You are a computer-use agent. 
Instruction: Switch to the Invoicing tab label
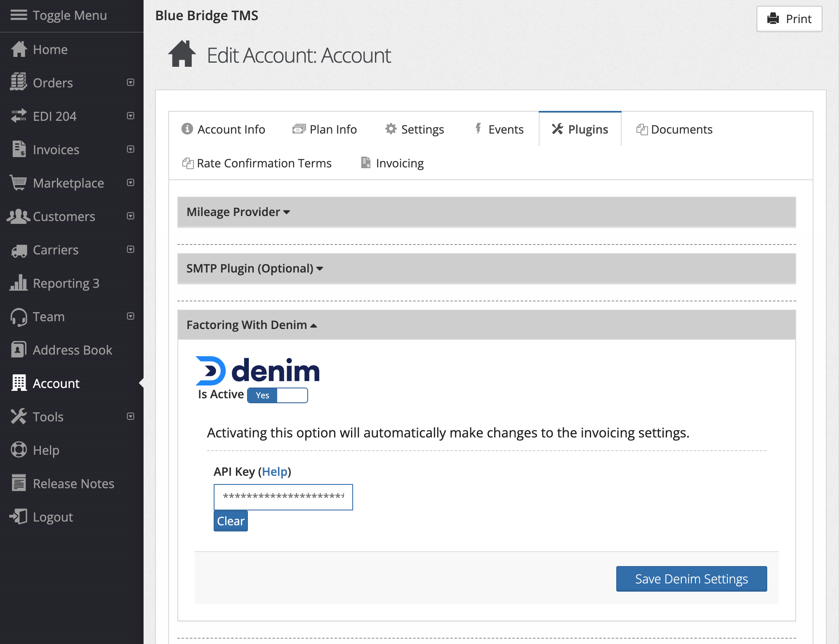point(400,163)
